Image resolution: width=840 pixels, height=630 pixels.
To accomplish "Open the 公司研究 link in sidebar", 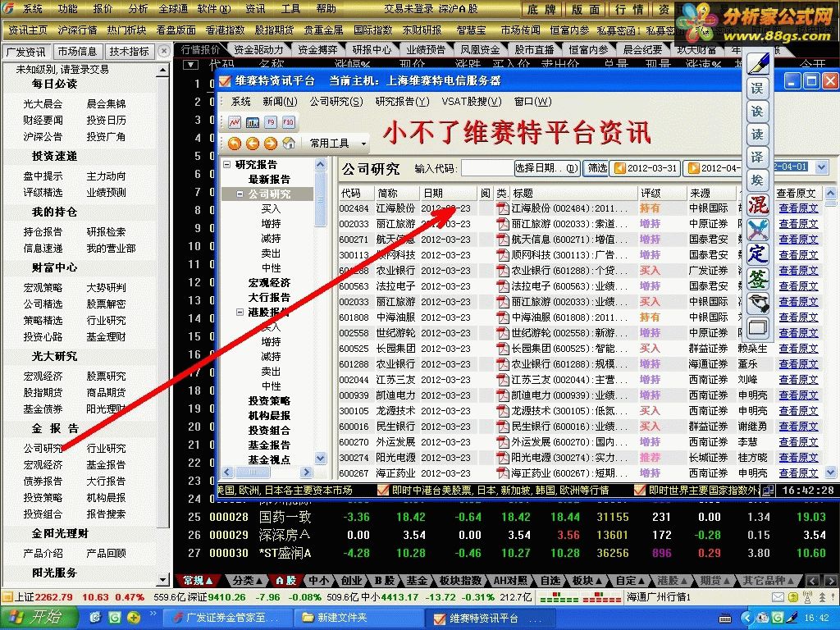I will [x=43, y=448].
